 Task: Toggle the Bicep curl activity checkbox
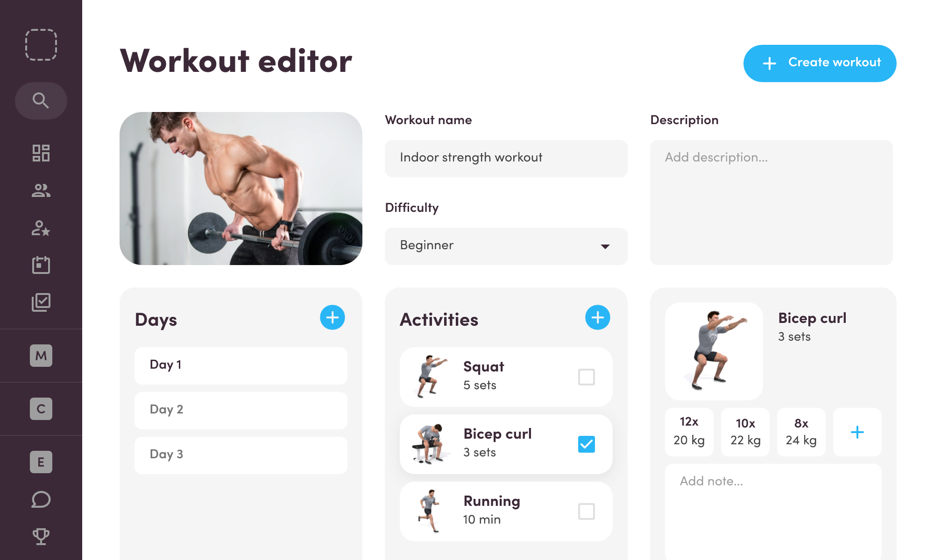click(587, 443)
